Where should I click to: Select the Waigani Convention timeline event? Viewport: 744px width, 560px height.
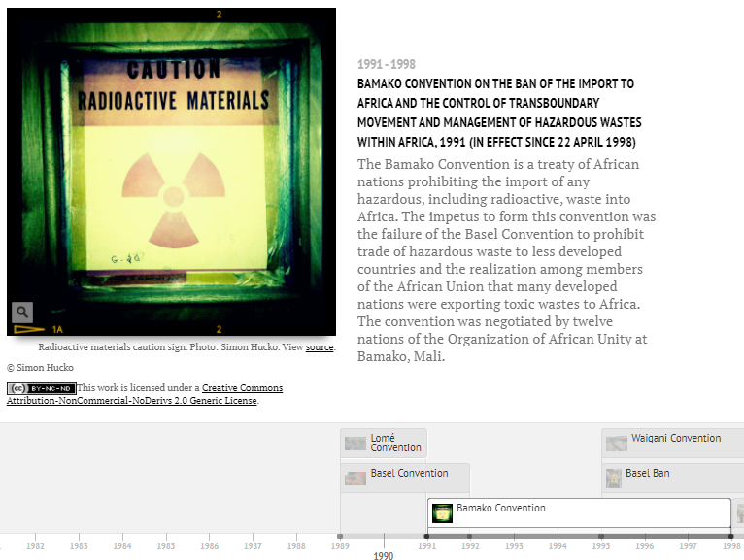(x=673, y=443)
